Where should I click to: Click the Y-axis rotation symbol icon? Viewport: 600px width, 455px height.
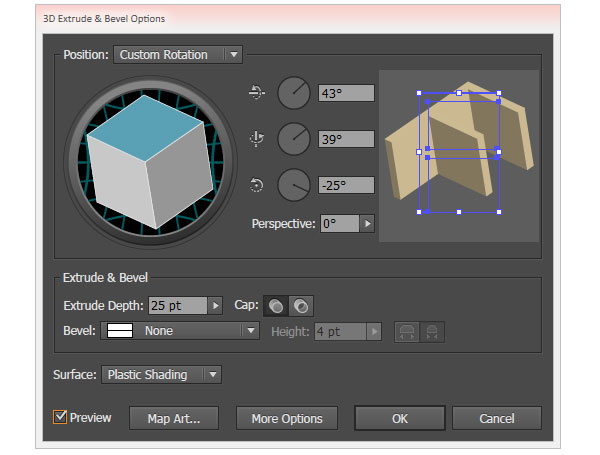point(257,138)
